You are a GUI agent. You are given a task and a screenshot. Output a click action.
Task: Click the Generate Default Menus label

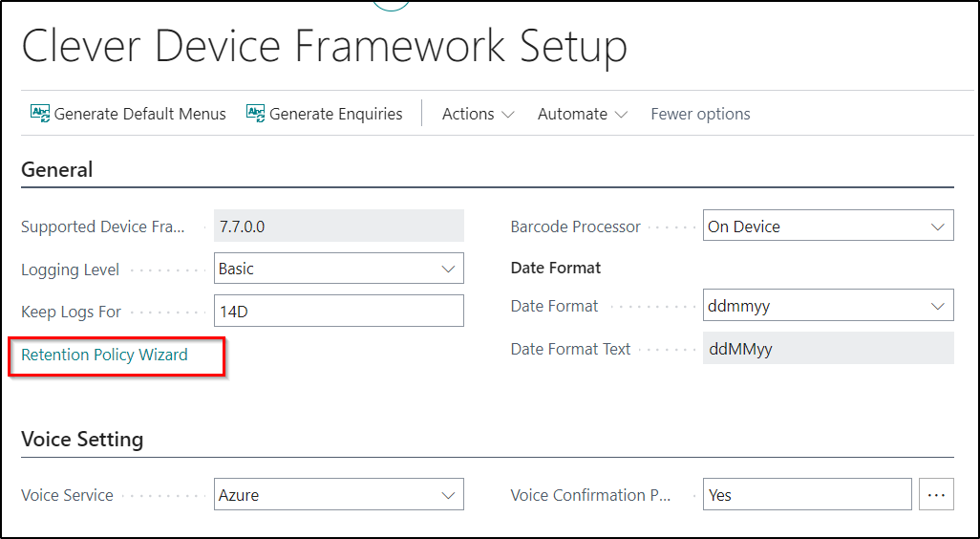(140, 114)
